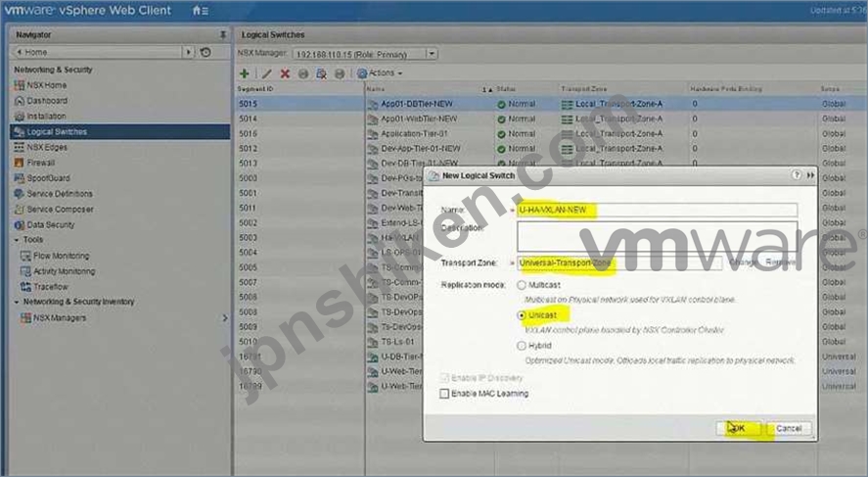The width and height of the screenshot is (868, 477).
Task: Click the Activity Monitoring icon
Action: pyautogui.click(x=25, y=271)
